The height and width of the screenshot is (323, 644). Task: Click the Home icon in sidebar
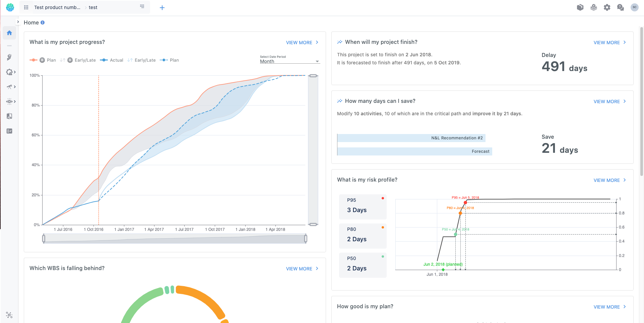[x=9, y=33]
